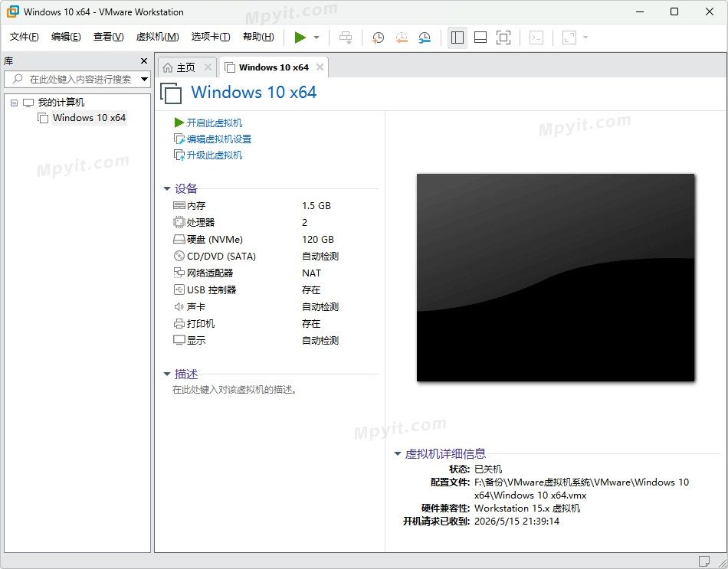Open the stretch display dropdown arrow
728x569 pixels.
[x=585, y=37]
